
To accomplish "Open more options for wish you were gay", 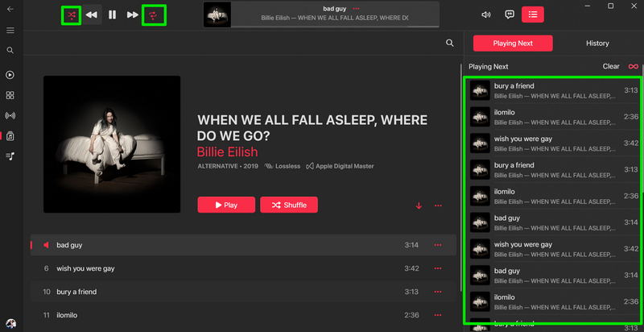I will click(438, 268).
